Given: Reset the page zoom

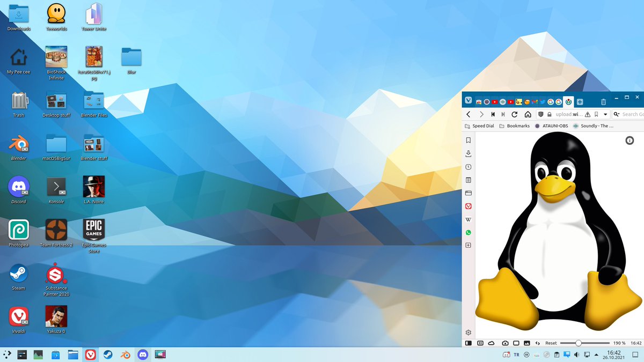Looking at the screenshot, I should tap(551, 343).
